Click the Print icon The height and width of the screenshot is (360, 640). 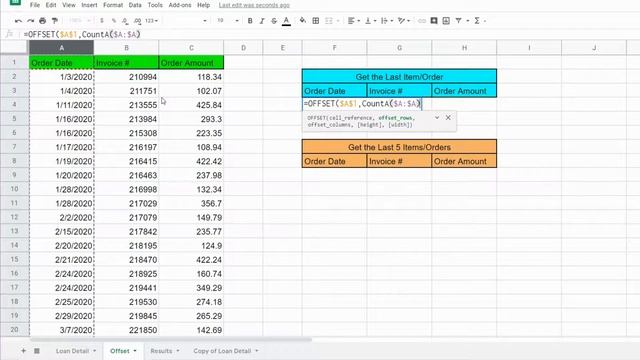pos(42,20)
